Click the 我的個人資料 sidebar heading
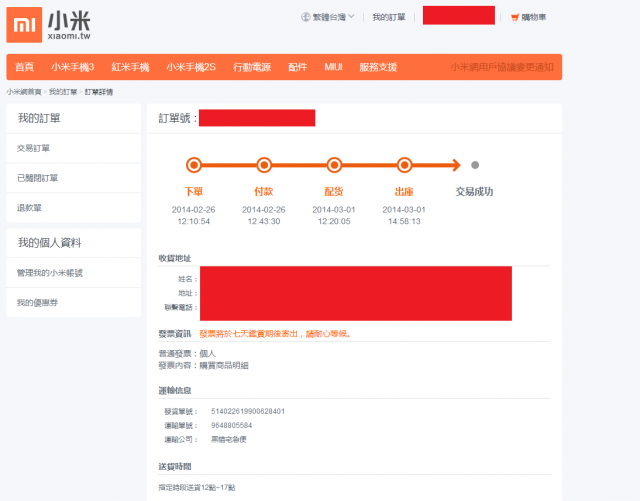 [49, 243]
